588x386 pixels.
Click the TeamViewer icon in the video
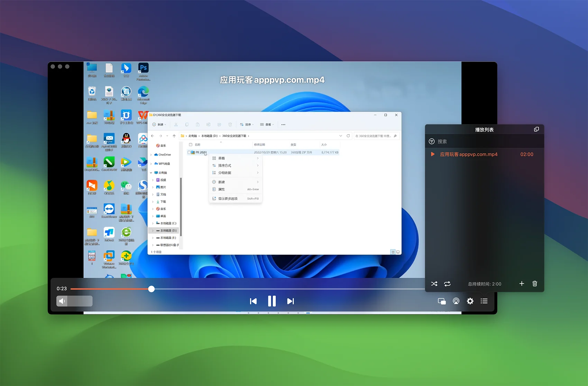(x=109, y=211)
